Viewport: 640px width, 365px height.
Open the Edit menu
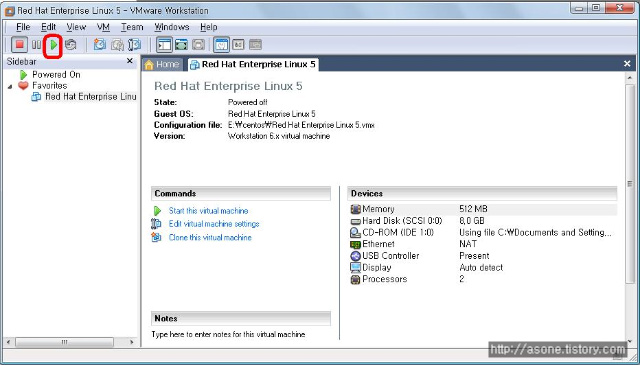click(48, 27)
